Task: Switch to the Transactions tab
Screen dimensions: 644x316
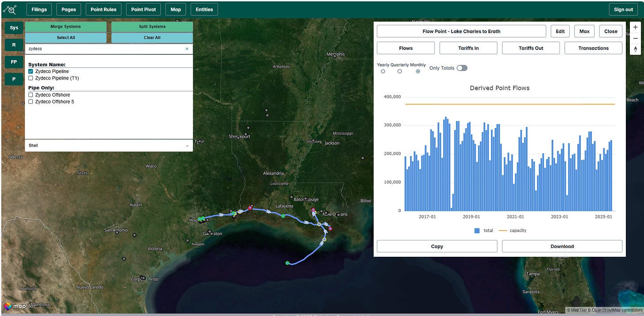Action: point(594,48)
